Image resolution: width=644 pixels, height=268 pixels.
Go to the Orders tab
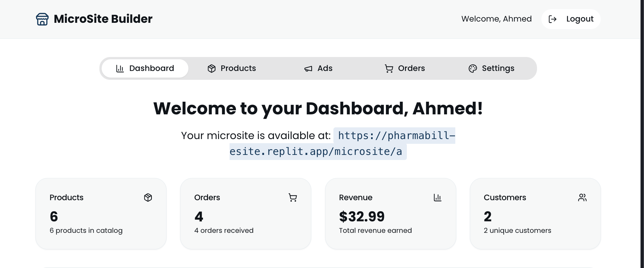(x=405, y=68)
